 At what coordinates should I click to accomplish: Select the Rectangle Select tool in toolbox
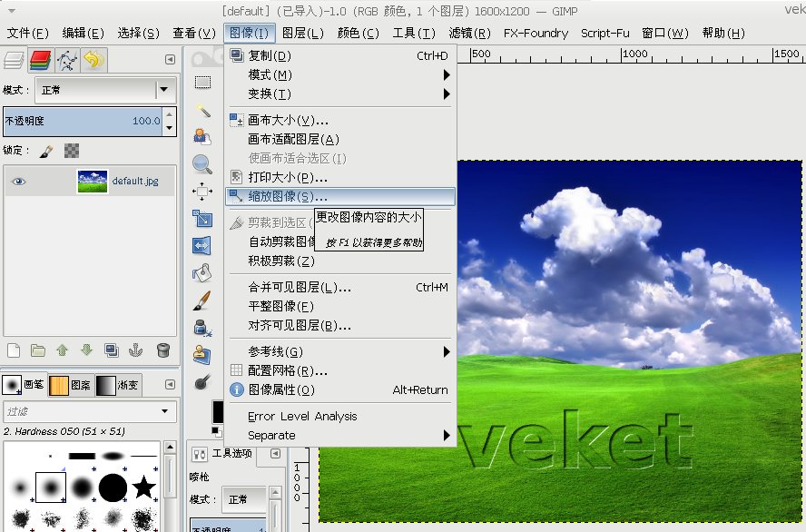(202, 83)
